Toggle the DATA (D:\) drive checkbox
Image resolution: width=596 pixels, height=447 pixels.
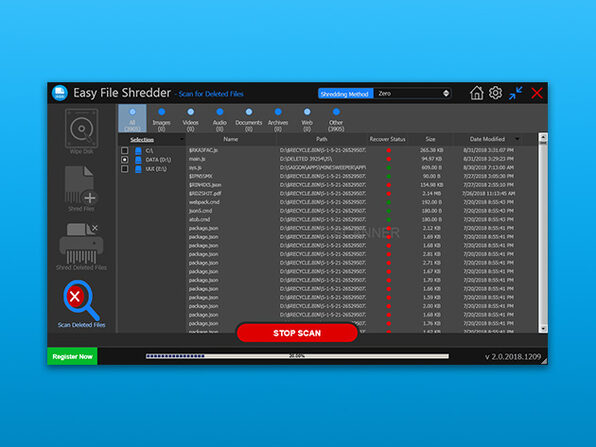tap(124, 160)
